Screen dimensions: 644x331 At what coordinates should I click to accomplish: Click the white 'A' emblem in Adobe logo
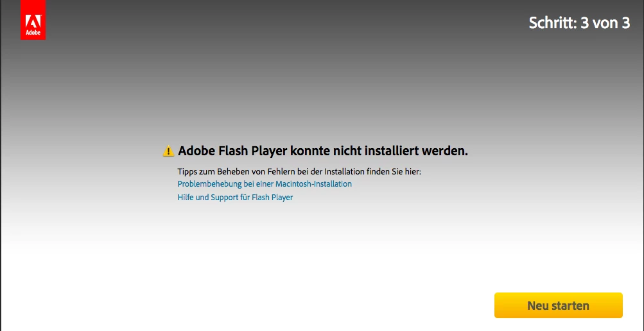tap(33, 21)
